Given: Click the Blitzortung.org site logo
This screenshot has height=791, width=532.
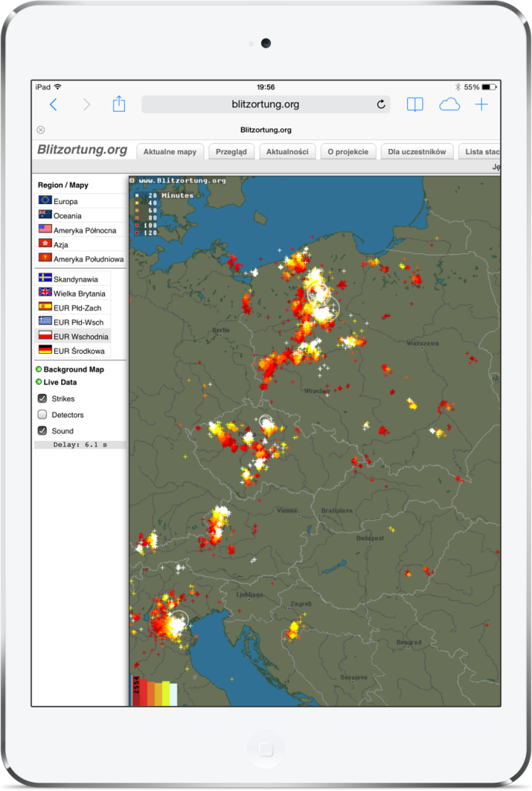Looking at the screenshot, I should coord(82,150).
